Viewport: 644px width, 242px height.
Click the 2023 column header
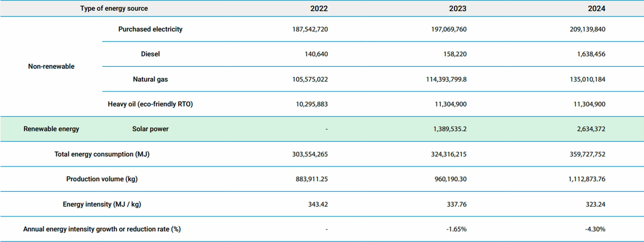457,8
